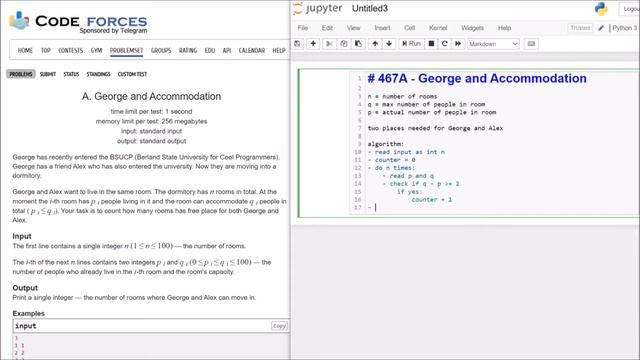Paste cells below icon in Jupyter toolbar

tap(358, 44)
